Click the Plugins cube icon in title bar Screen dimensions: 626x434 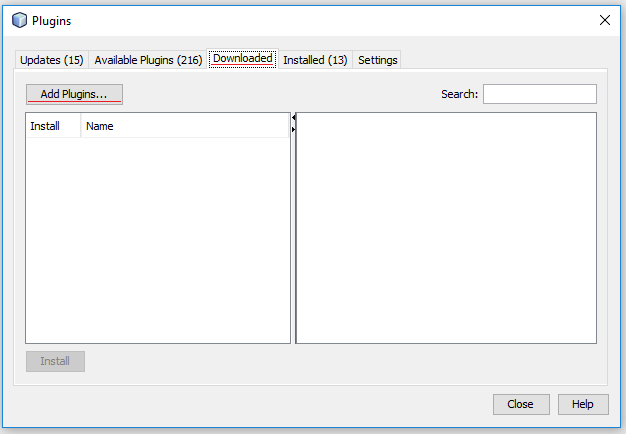pyautogui.click(x=19, y=20)
